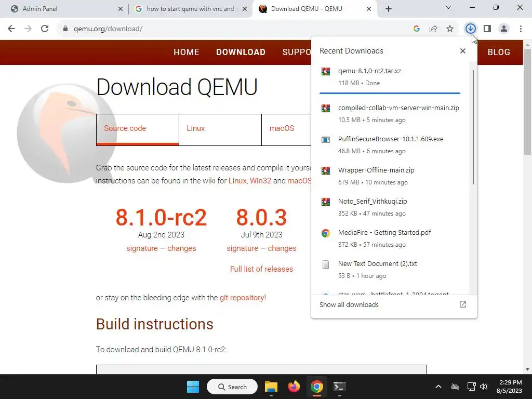Open the changes link under 8.0.3

(x=282, y=248)
